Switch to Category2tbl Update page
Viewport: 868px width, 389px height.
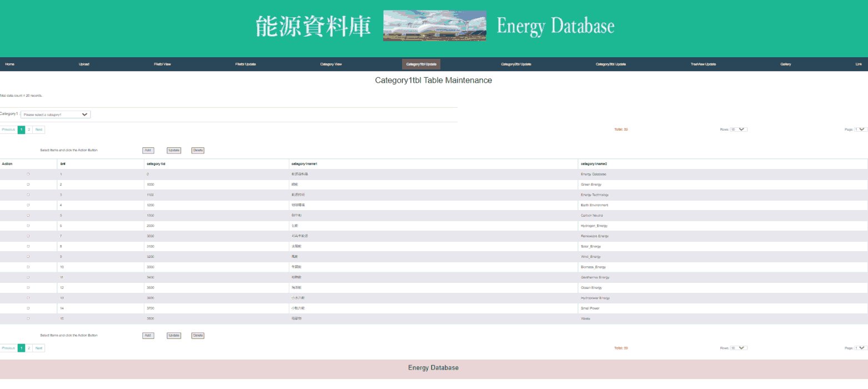coord(516,64)
